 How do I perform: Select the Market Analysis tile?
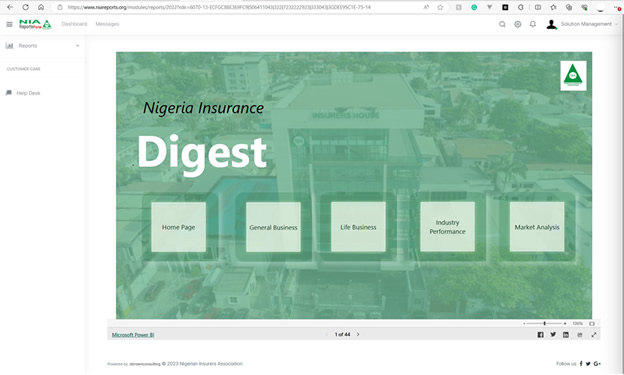click(x=537, y=227)
